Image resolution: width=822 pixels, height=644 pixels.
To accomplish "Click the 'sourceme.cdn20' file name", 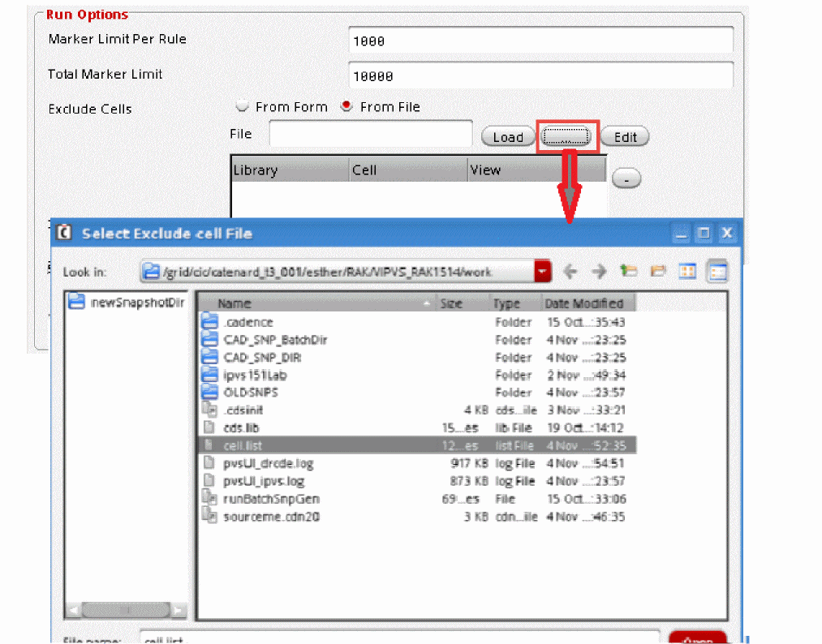I will [x=272, y=516].
